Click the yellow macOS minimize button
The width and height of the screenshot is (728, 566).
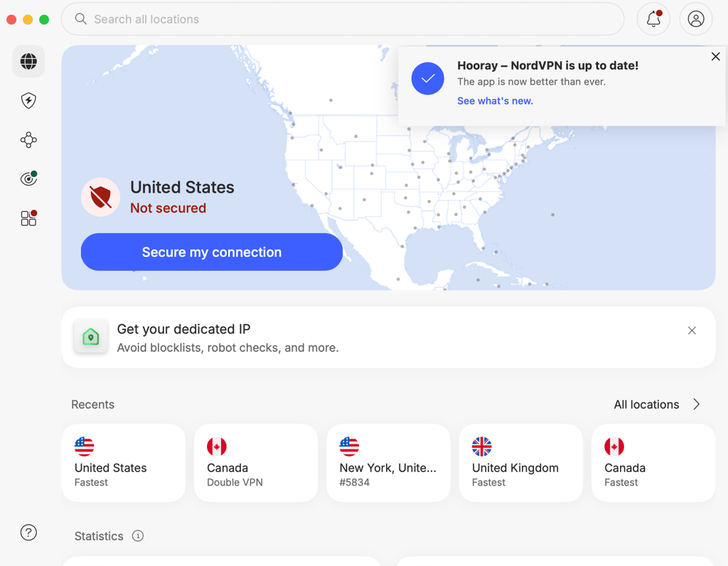28,19
